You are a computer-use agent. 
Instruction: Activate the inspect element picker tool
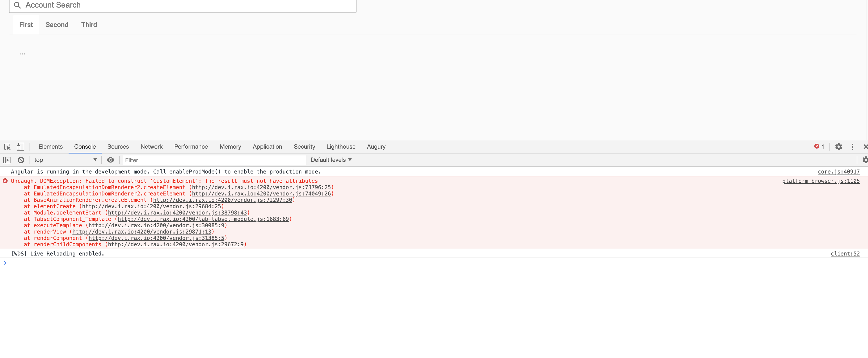(x=7, y=147)
